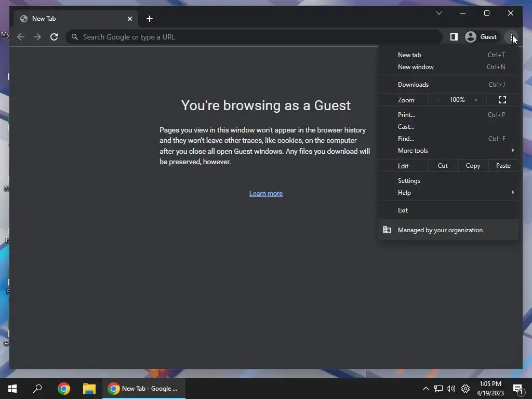The width and height of the screenshot is (532, 399).
Task: Toggle fullscreen mode icon in Zoom row
Action: [502, 100]
